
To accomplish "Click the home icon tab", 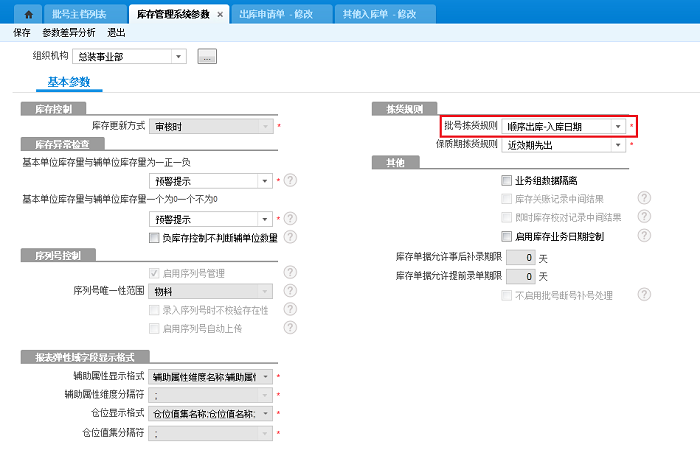I will [28, 14].
